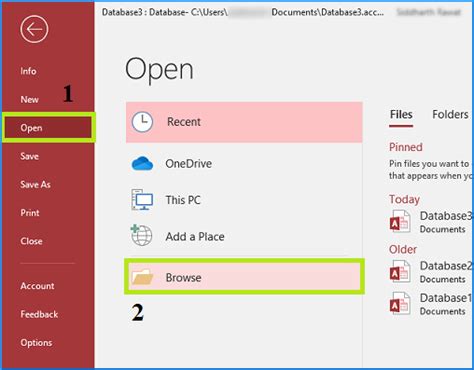Switch to the Folders tab

click(x=450, y=115)
